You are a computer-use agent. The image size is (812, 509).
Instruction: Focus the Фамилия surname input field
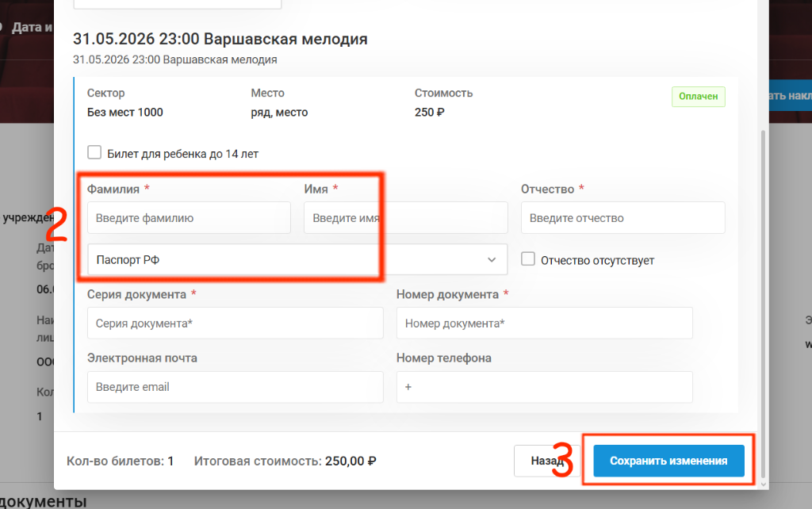(x=189, y=218)
